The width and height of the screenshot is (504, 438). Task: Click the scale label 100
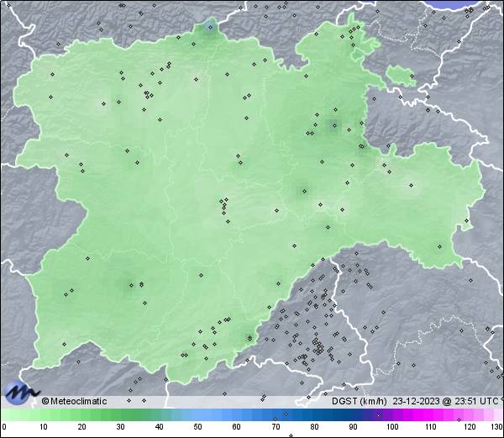392,427
